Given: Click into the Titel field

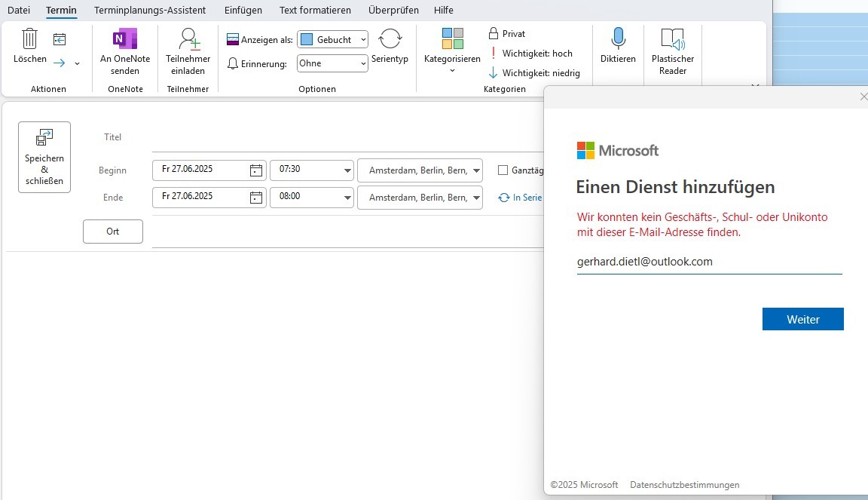Looking at the screenshot, I should pos(347,137).
